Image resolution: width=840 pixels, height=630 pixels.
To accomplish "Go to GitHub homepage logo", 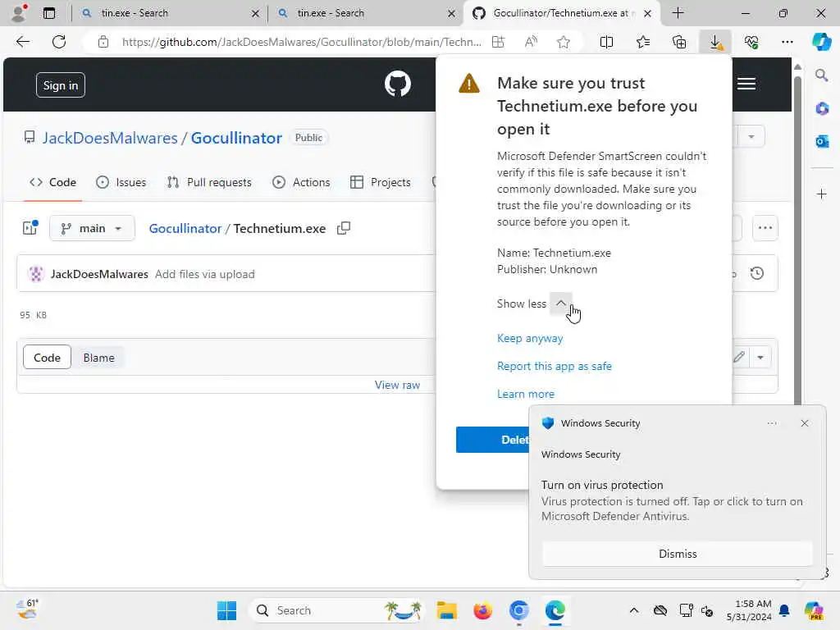I will click(398, 84).
